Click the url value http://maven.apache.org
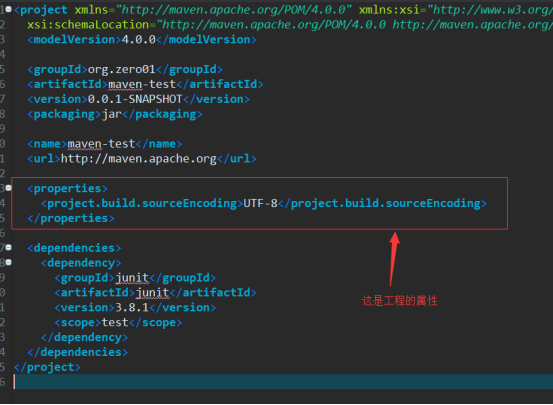This screenshot has height=405, width=553. [139, 159]
